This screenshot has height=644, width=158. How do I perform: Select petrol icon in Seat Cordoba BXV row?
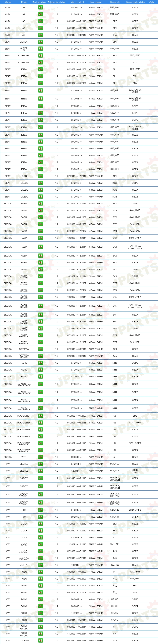pyautogui.click(x=40, y=62)
